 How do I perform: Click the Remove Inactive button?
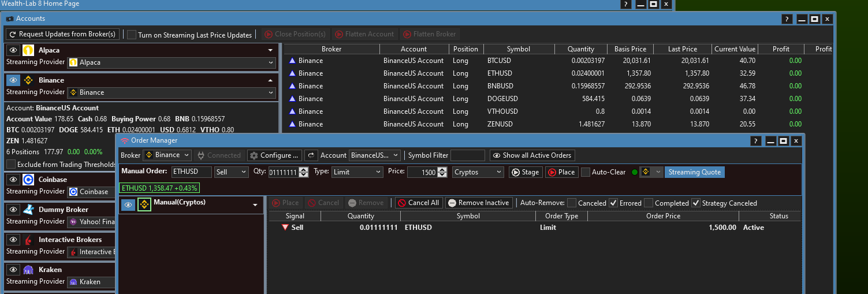[x=479, y=203]
